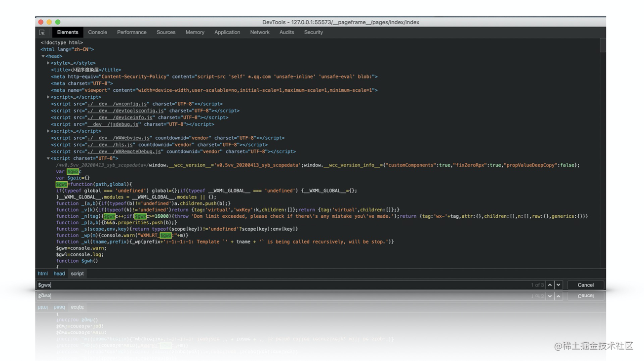Image resolution: width=644 pixels, height=361 pixels.
Task: Switch to the Console tab
Action: pyautogui.click(x=97, y=33)
